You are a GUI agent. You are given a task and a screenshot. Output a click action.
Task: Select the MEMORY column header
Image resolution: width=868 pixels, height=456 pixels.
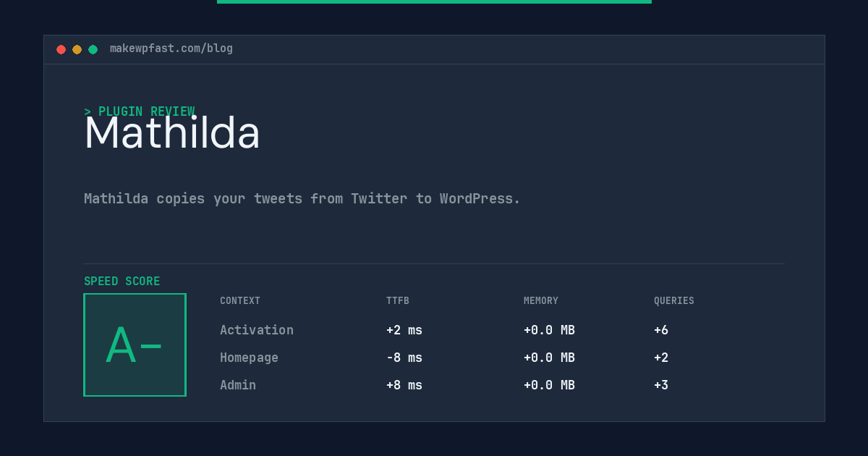pos(541,301)
